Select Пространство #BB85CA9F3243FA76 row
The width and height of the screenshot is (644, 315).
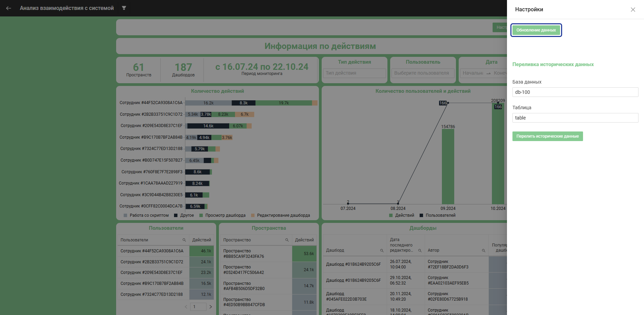269,254
